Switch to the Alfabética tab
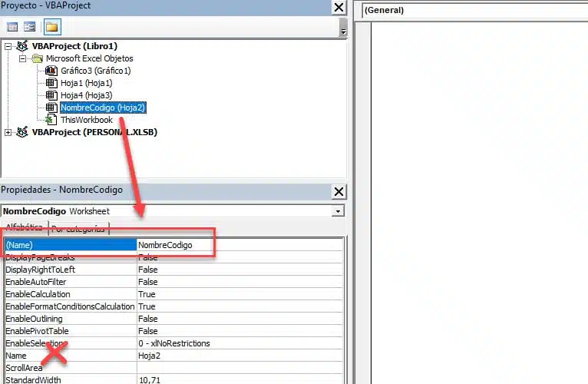588x384 pixels. click(25, 227)
